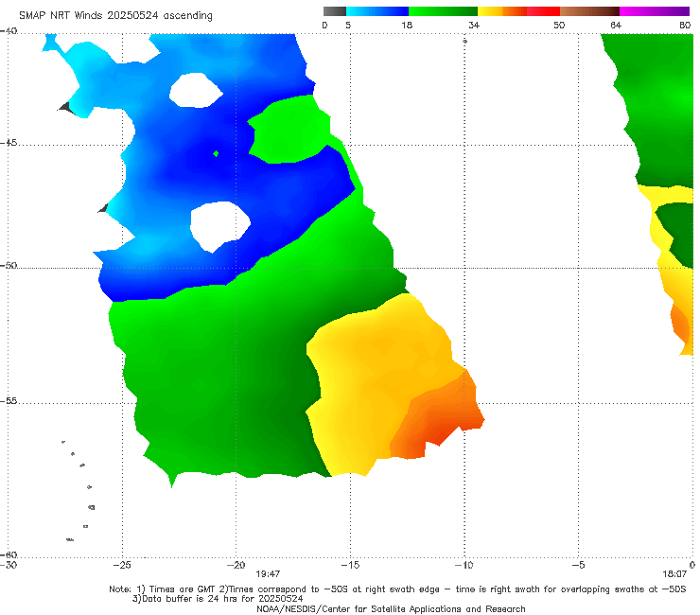The height and width of the screenshot is (615, 700).
Task: Click the '-5' longitude axis label
Action: (x=579, y=565)
